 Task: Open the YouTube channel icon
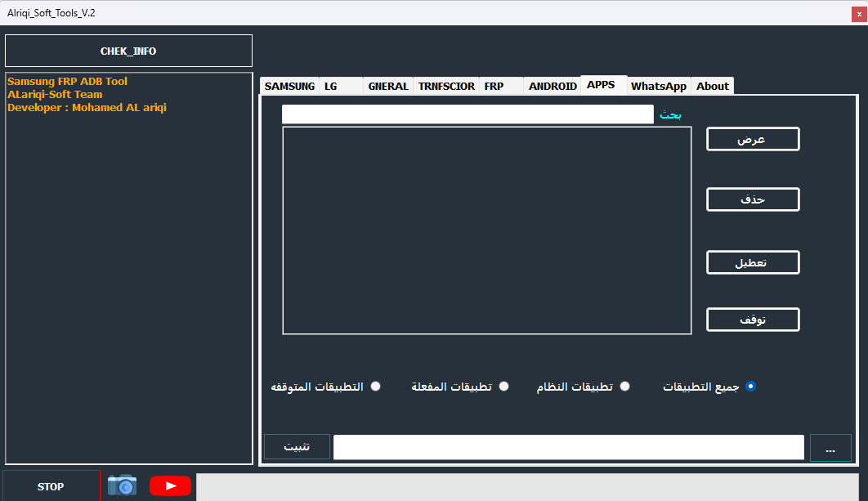(169, 485)
